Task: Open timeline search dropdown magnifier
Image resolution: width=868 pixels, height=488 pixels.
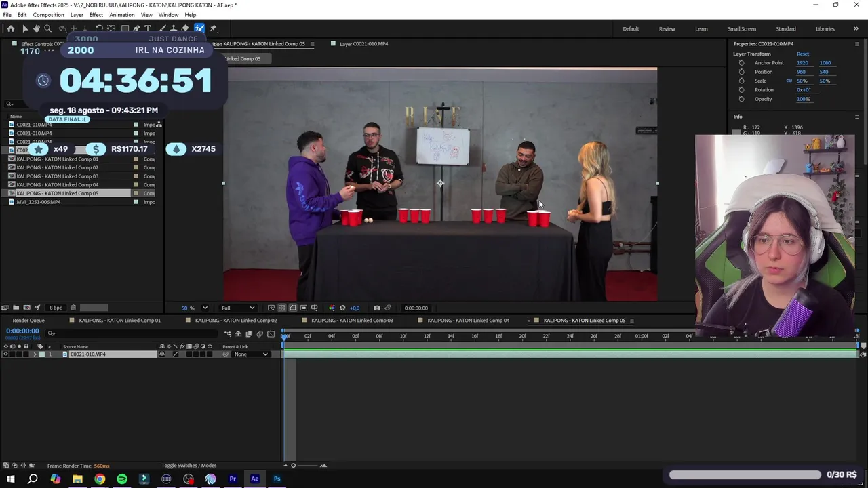Action: 51,333
